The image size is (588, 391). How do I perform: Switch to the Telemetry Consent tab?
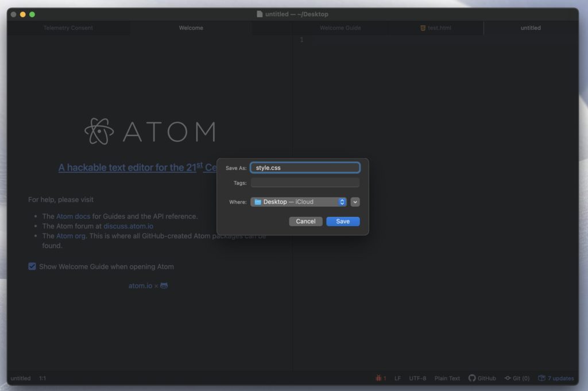[x=68, y=28]
